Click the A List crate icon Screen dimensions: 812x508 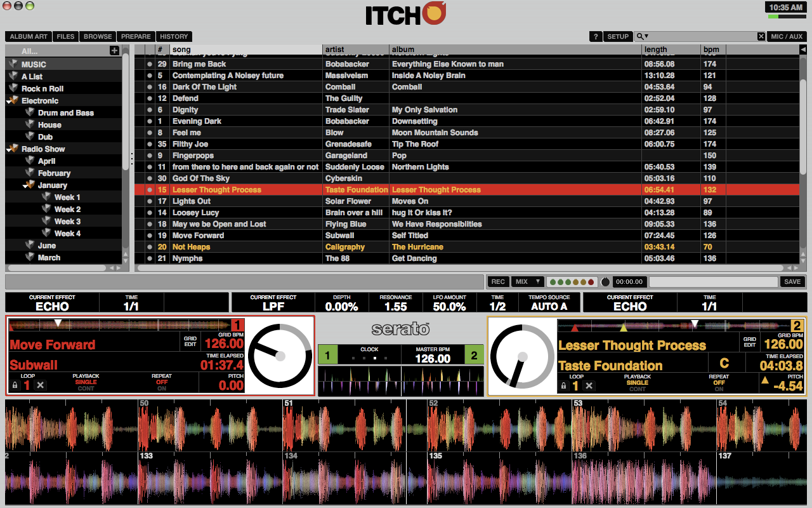click(x=13, y=76)
